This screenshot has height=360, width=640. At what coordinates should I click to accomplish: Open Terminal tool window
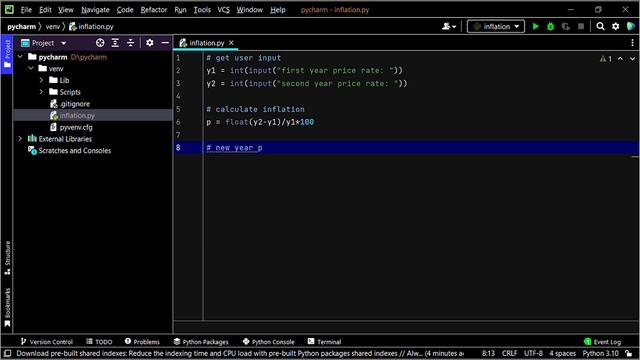point(324,342)
